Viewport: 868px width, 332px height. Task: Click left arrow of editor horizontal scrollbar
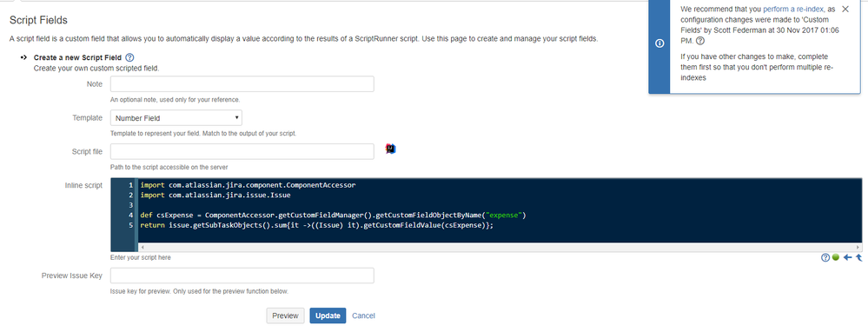(x=142, y=248)
